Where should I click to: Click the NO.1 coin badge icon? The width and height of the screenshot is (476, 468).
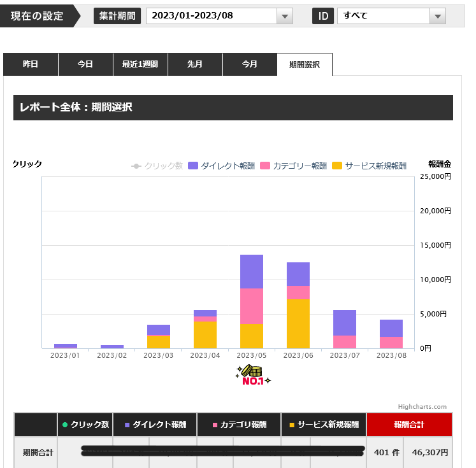pos(253,376)
